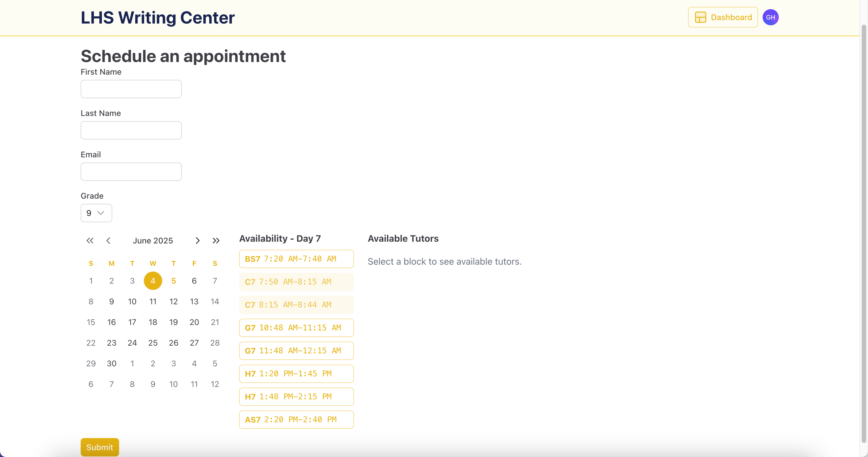The height and width of the screenshot is (457, 868).
Task: Click the Last Name text box
Action: (131, 130)
